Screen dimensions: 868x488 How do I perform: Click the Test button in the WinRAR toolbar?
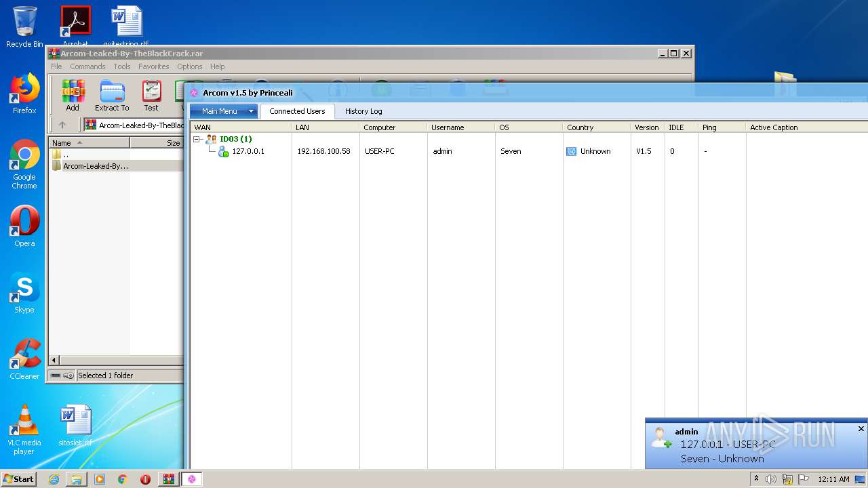point(151,96)
